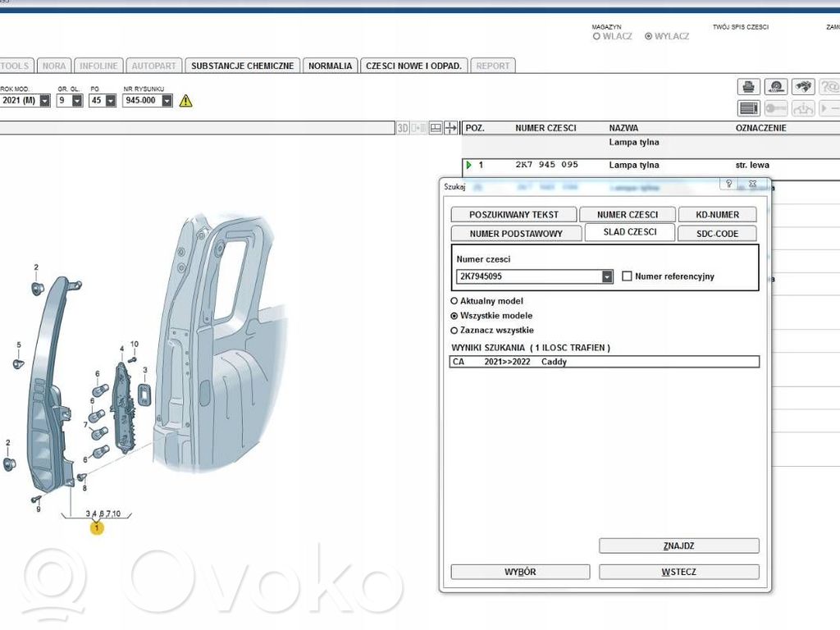Select part row 2K7 945 095 Lampa tylna
The width and height of the screenshot is (840, 630).
coord(651,165)
